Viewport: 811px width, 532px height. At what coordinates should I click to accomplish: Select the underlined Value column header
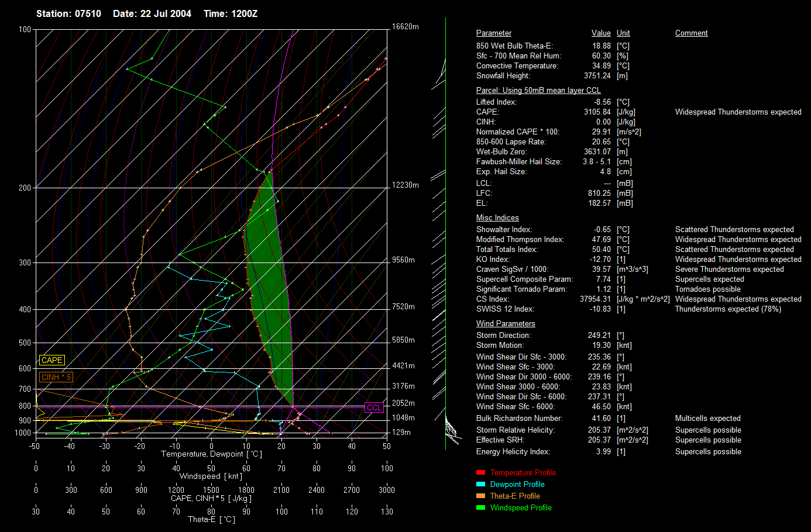pos(601,33)
